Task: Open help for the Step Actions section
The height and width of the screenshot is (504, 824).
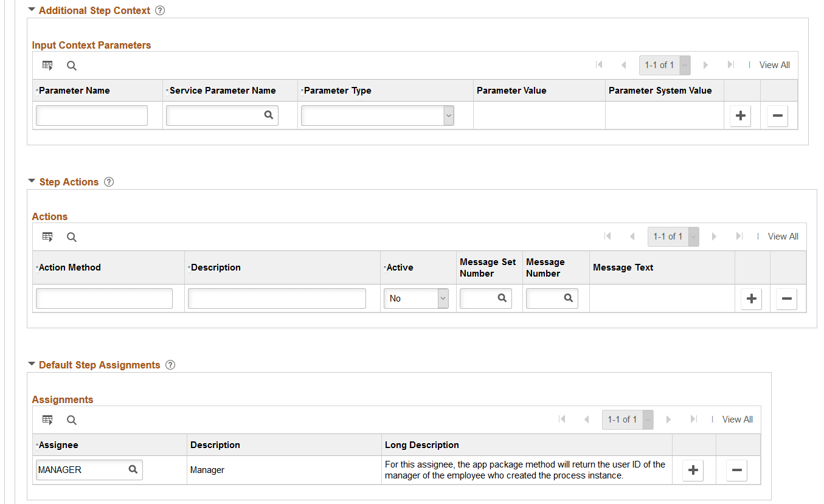Action: coord(108,181)
